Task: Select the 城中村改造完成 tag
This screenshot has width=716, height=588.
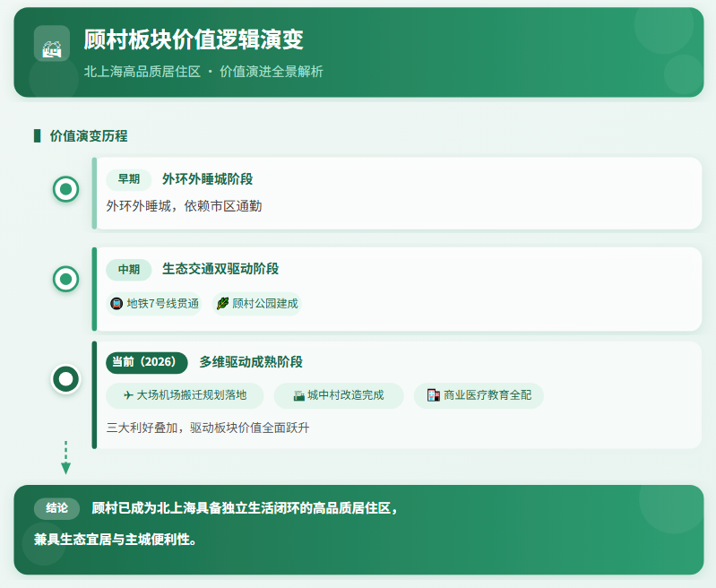Action: tap(339, 395)
